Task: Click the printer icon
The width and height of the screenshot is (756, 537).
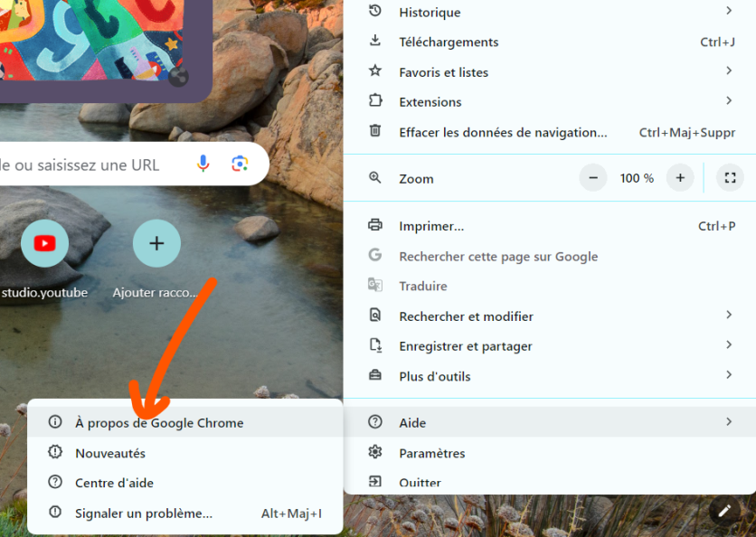Action: [x=375, y=224]
